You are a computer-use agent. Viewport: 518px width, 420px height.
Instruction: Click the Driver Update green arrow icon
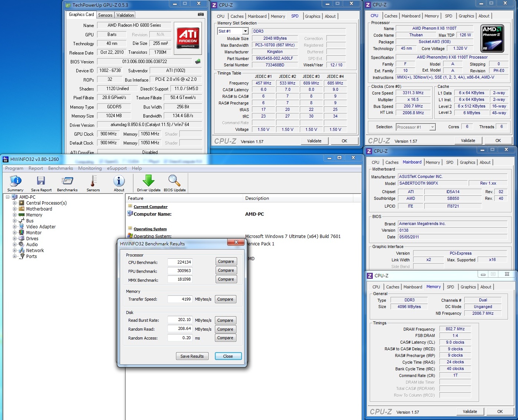coord(149,181)
